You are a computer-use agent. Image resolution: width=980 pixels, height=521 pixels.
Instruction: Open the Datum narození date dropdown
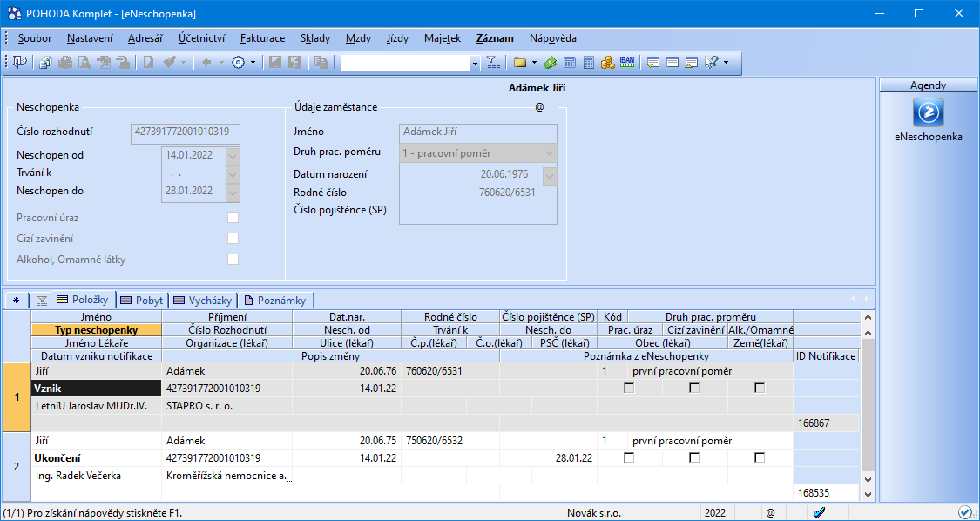coord(550,175)
